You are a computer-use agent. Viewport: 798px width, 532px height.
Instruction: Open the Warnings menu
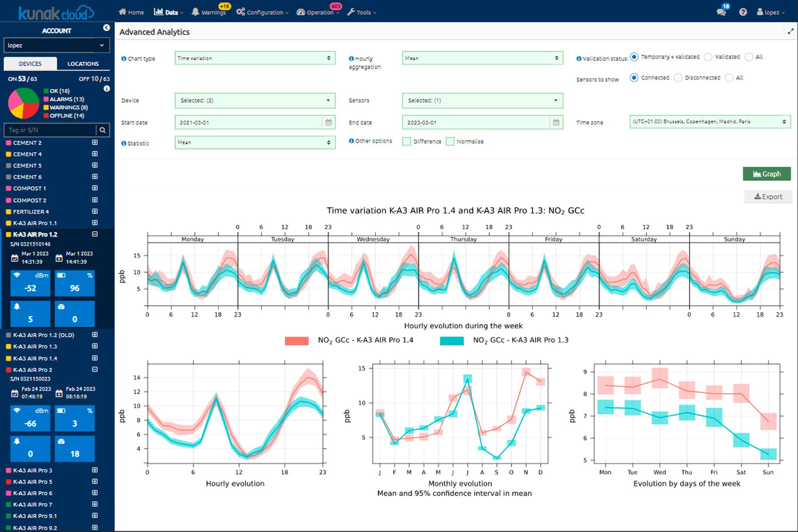(209, 12)
